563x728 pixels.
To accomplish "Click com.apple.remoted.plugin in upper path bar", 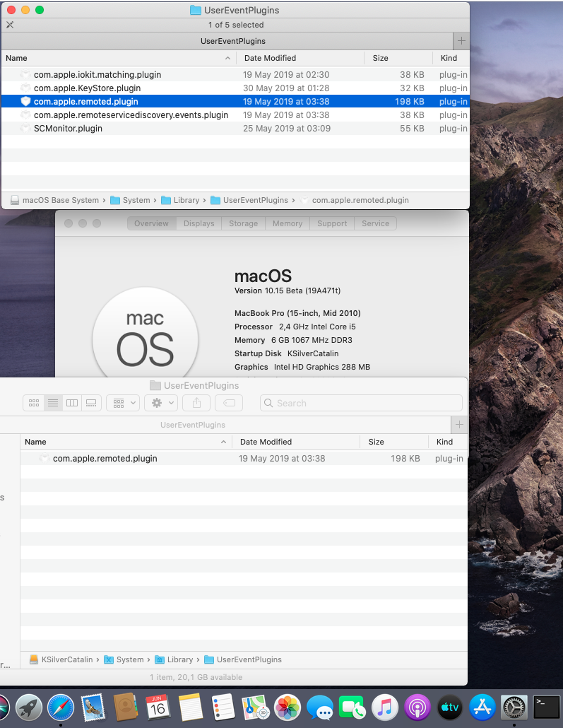I will 355,200.
